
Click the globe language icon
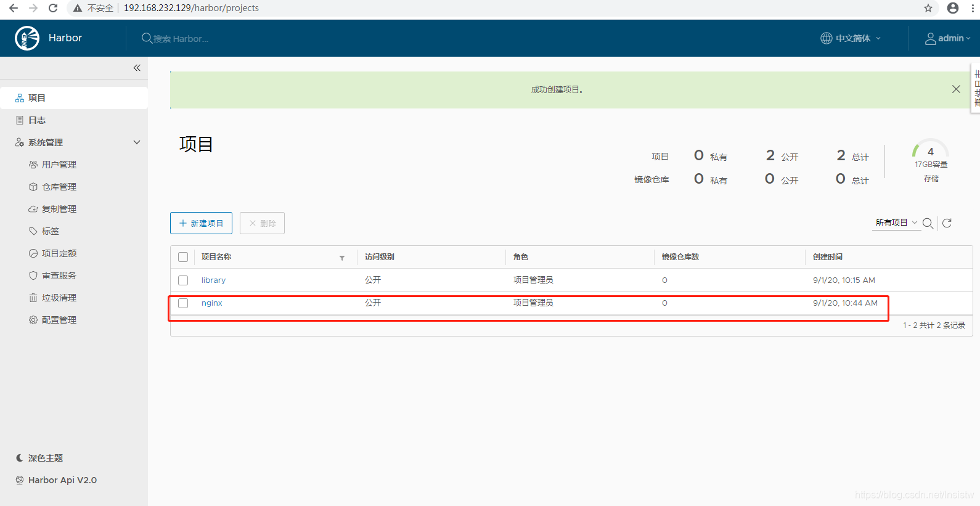[x=826, y=38]
